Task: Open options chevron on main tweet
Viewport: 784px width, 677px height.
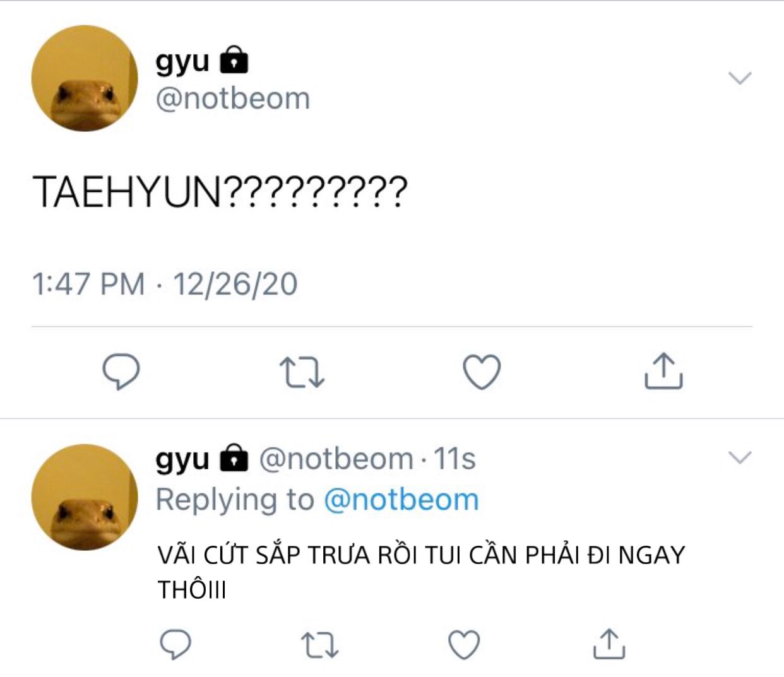Action: pyautogui.click(x=740, y=78)
